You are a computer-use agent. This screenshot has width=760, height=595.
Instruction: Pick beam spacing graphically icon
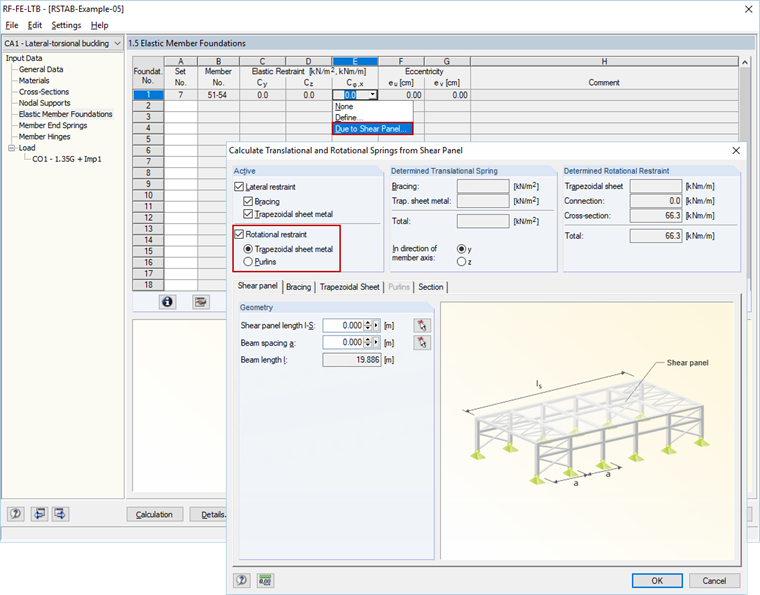[422, 343]
